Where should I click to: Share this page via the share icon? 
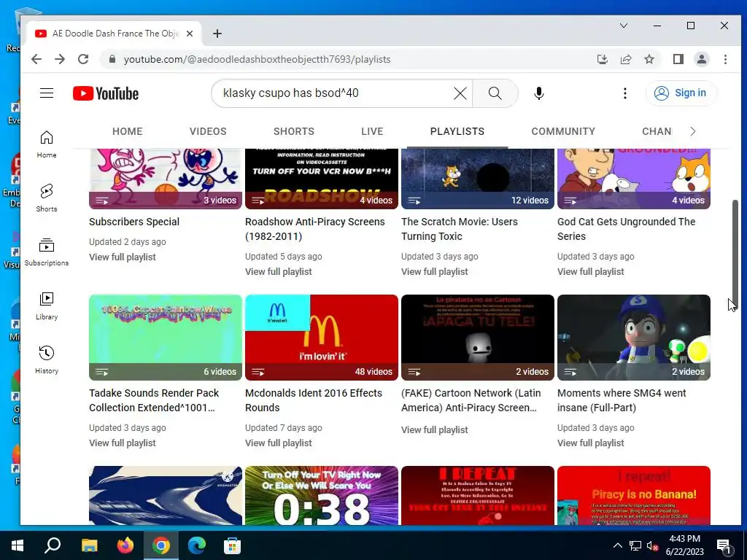click(625, 59)
